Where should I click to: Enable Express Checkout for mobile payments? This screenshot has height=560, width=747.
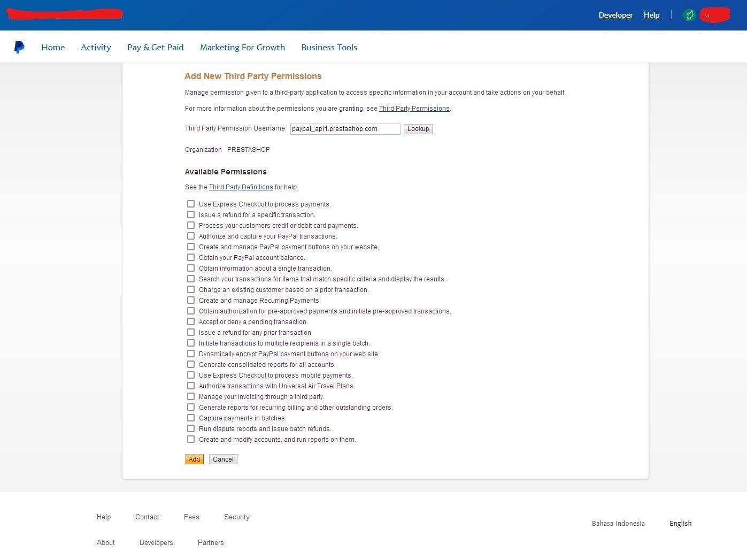(x=191, y=375)
